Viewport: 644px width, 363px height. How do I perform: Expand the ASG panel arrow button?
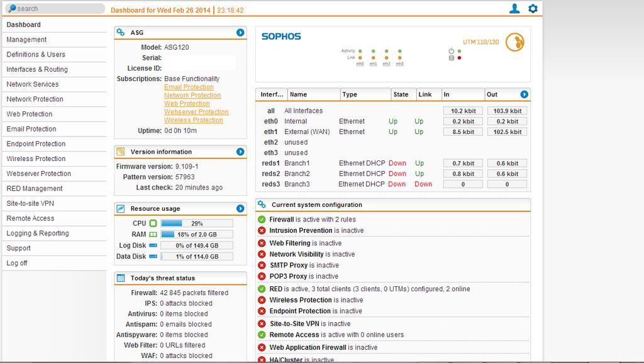(x=240, y=33)
